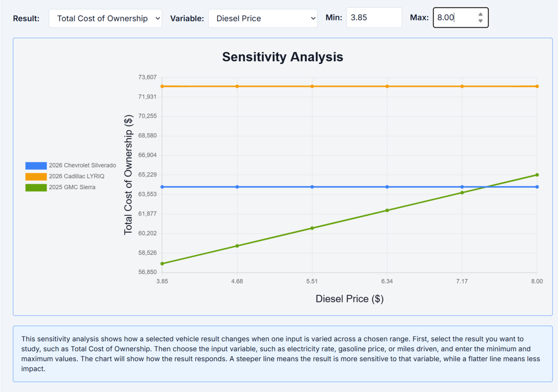Click Cadillac LYRIQ data point at 4.68
This screenshot has width=558, height=392.
tap(237, 86)
